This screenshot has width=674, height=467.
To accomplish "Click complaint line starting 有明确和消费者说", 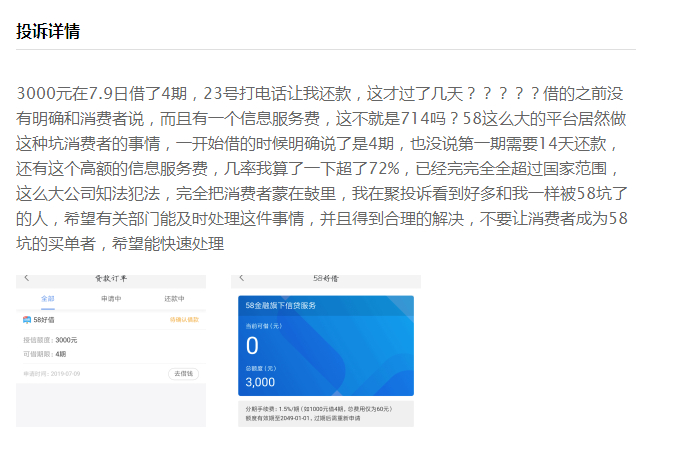I will click(x=321, y=118).
